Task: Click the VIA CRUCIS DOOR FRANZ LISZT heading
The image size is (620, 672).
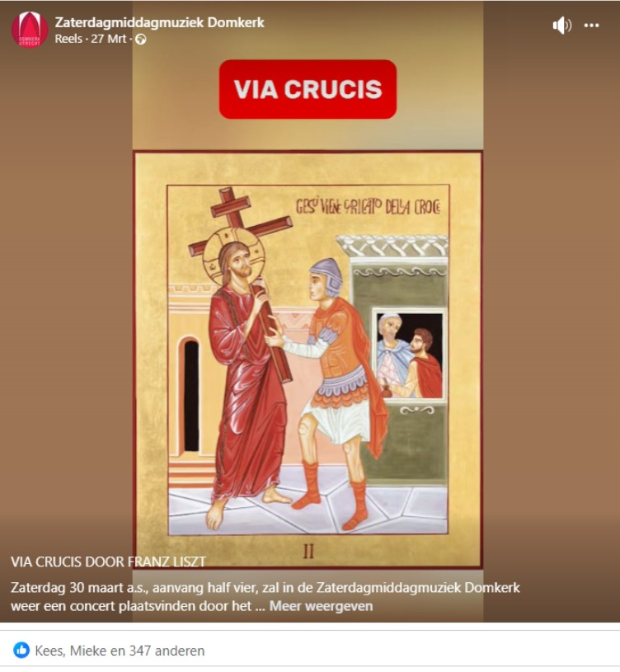Action: [x=108, y=562]
